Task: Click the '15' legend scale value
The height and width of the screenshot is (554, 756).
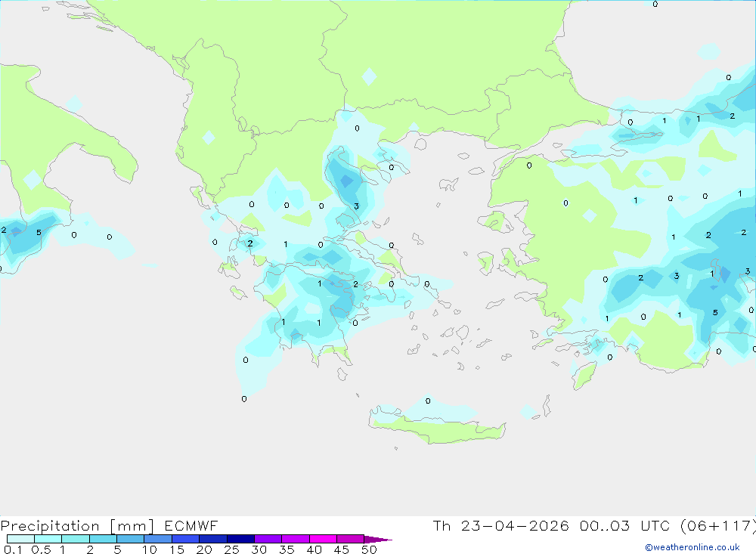Action: point(176,549)
